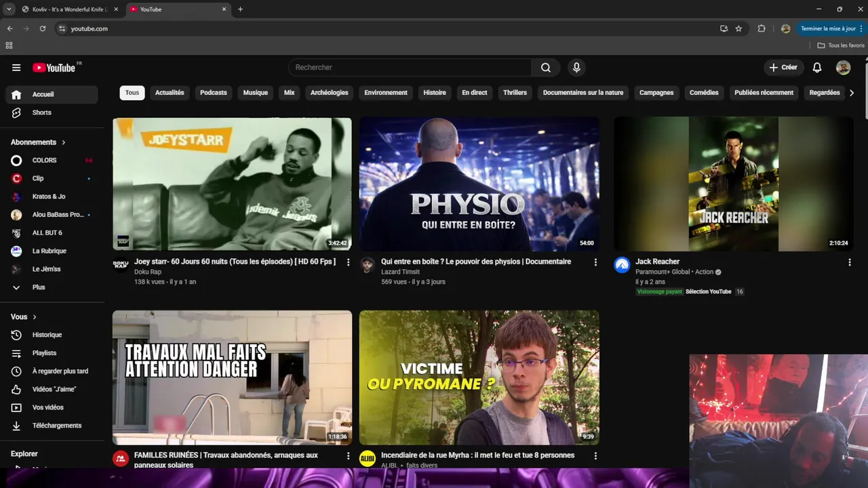Open Victime ou pyromane thumbnail
This screenshot has width=868, height=488.
[x=479, y=378]
